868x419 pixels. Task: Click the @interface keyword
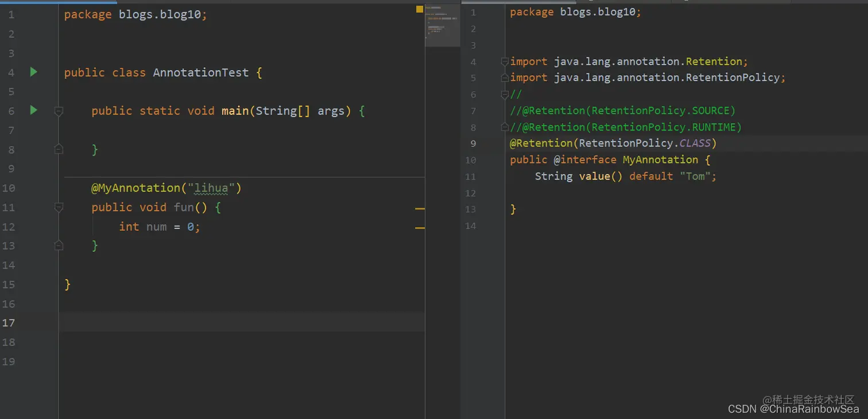(x=585, y=160)
